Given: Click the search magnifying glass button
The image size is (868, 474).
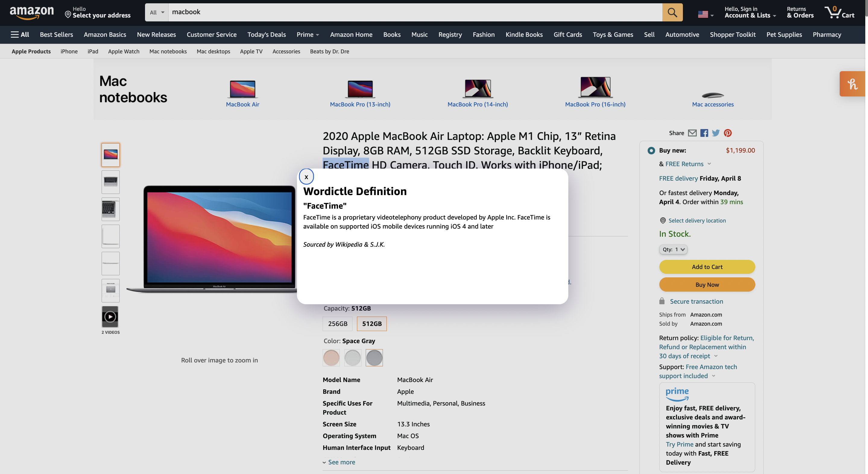Looking at the screenshot, I should tap(672, 12).
